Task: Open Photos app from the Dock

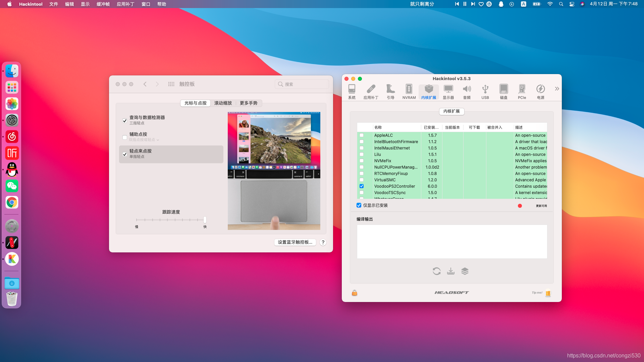Action: pos(12,104)
